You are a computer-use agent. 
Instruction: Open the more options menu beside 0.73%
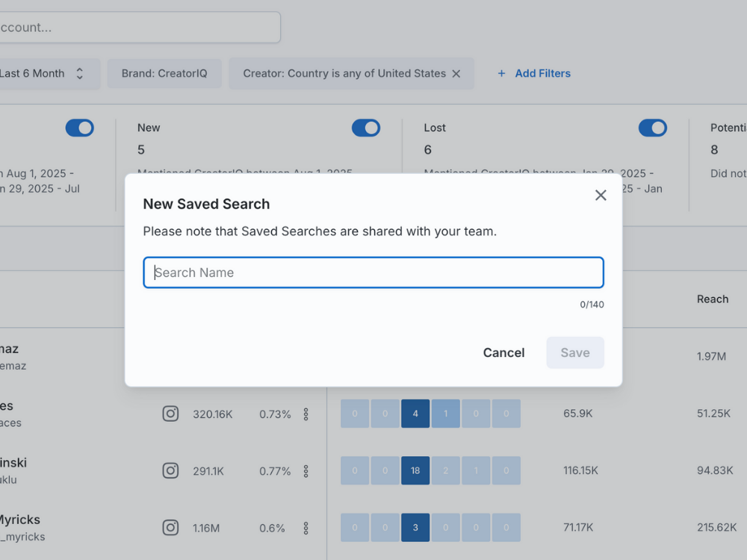point(306,414)
